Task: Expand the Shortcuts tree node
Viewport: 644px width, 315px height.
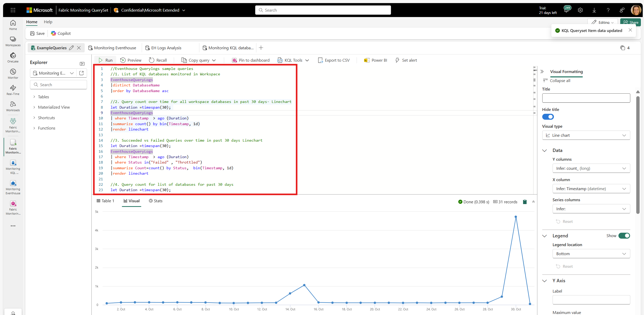Action: coord(34,118)
